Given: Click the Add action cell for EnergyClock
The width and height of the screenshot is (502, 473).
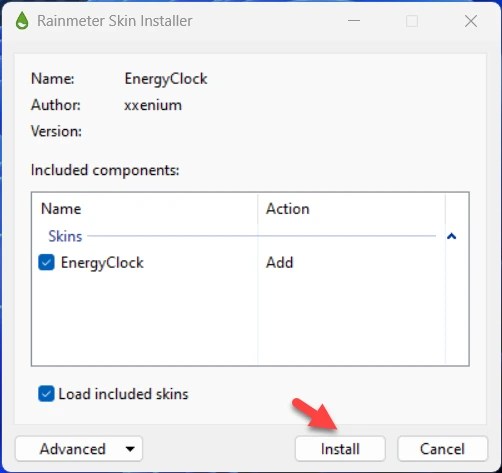Looking at the screenshot, I should (279, 263).
